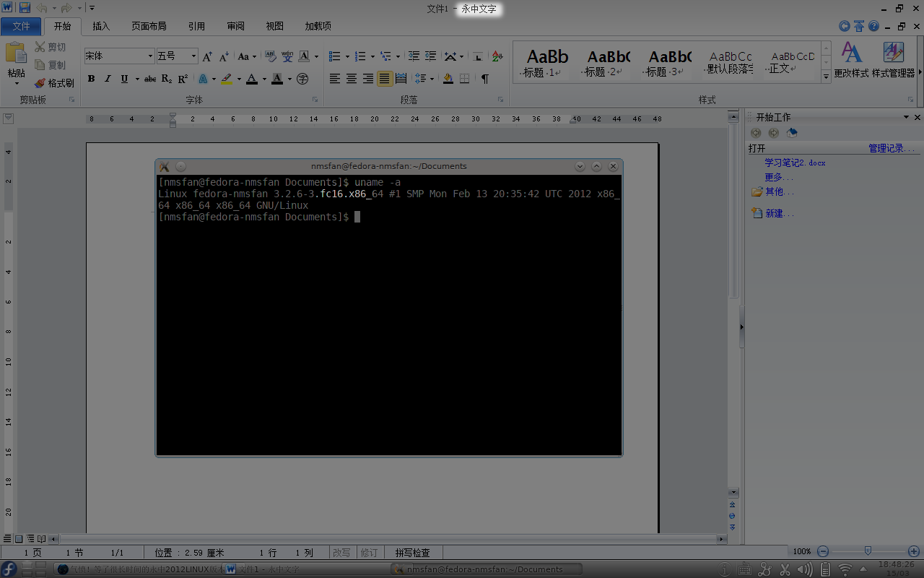Image resolution: width=924 pixels, height=578 pixels.
Task: Increase font size with grow font icon
Action: [207, 56]
